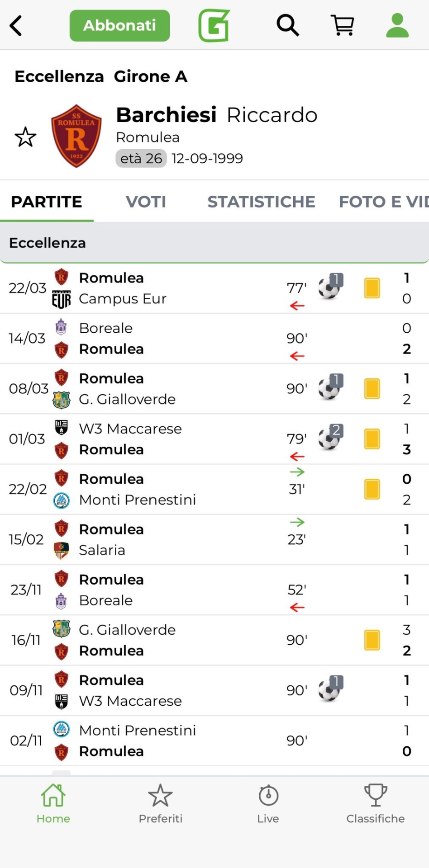429x868 pixels.
Task: Click the SS Romulea club crest
Action: 76,136
